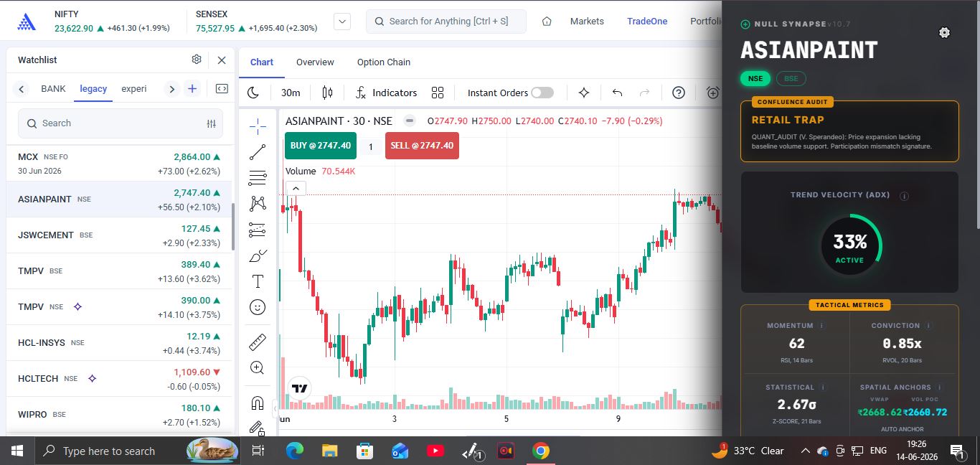Viewport: 980px width, 465px height.
Task: Open the Indicators panel
Action: coord(386,93)
